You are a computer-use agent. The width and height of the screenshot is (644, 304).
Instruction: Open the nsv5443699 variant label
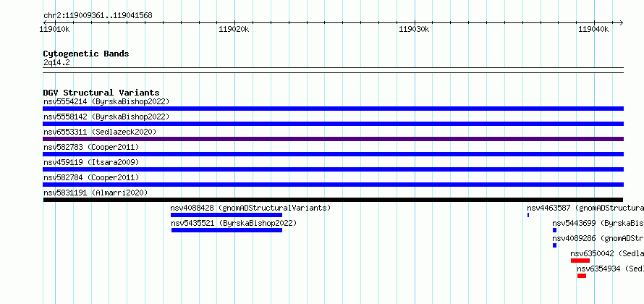598,223
